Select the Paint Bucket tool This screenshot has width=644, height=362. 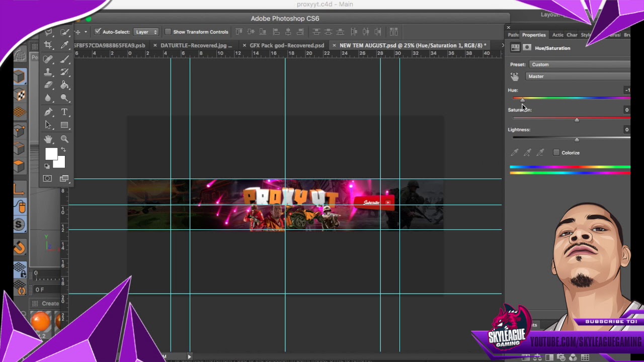click(x=64, y=85)
